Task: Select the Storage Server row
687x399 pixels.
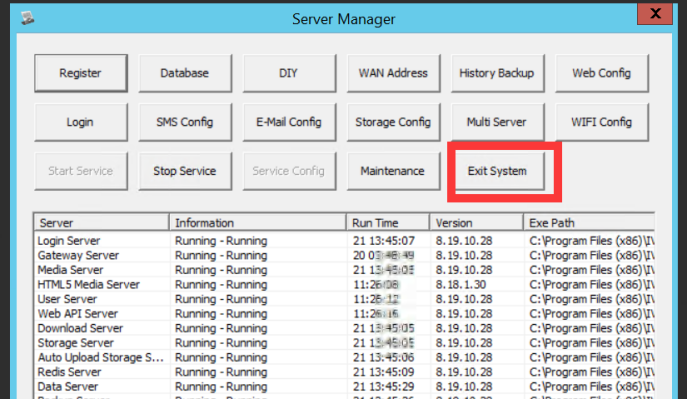Action: pos(344,343)
